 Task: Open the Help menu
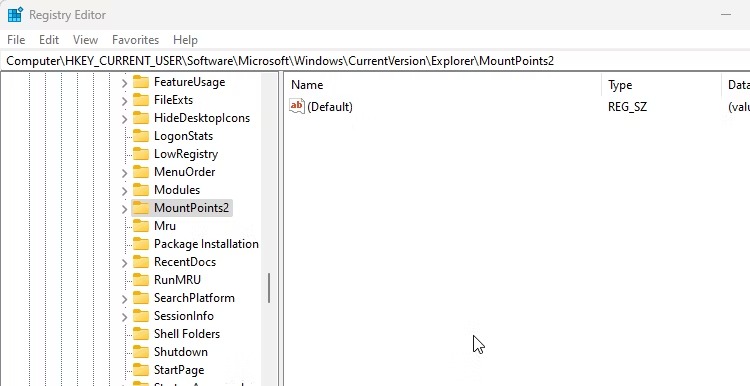(x=185, y=40)
